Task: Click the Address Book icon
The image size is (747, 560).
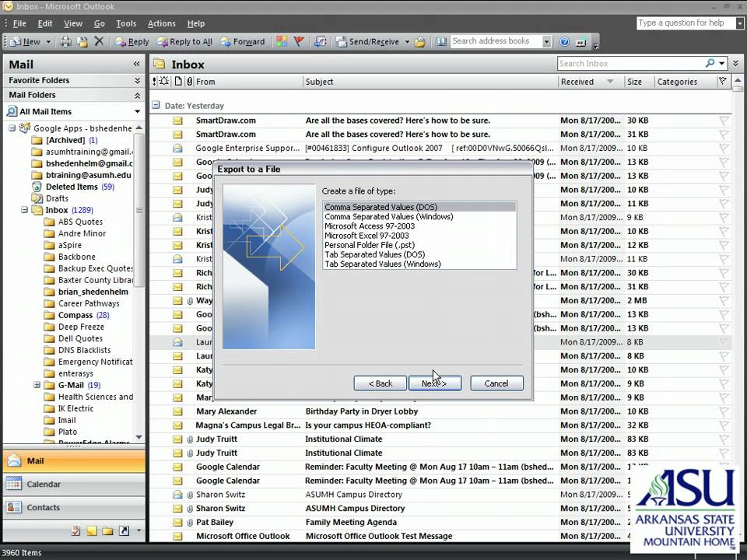Action: (x=440, y=42)
